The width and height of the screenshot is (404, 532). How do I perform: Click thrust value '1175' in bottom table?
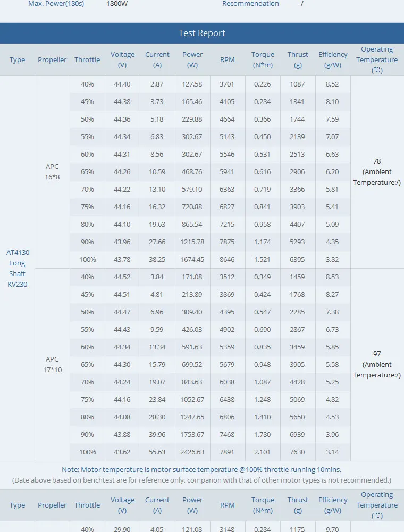pyautogui.click(x=297, y=529)
